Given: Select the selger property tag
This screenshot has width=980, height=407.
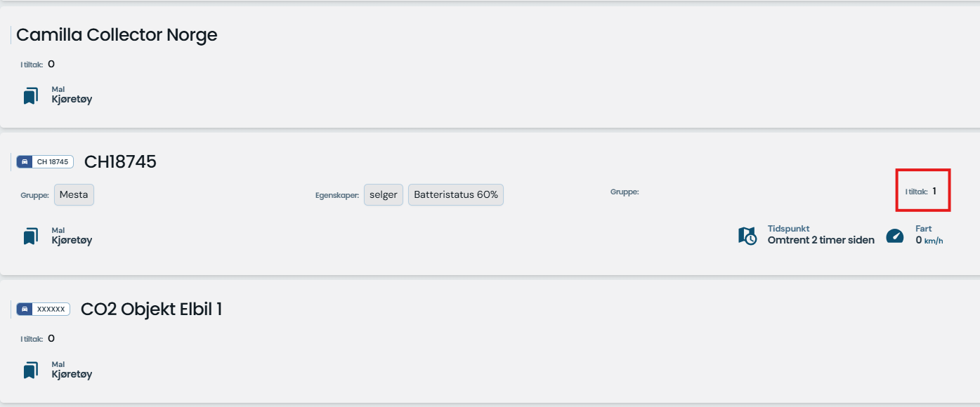Looking at the screenshot, I should [x=384, y=194].
